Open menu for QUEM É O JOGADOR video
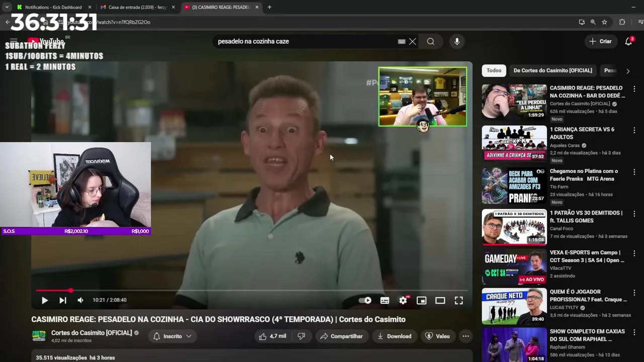This screenshot has width=644, height=362. [634, 293]
